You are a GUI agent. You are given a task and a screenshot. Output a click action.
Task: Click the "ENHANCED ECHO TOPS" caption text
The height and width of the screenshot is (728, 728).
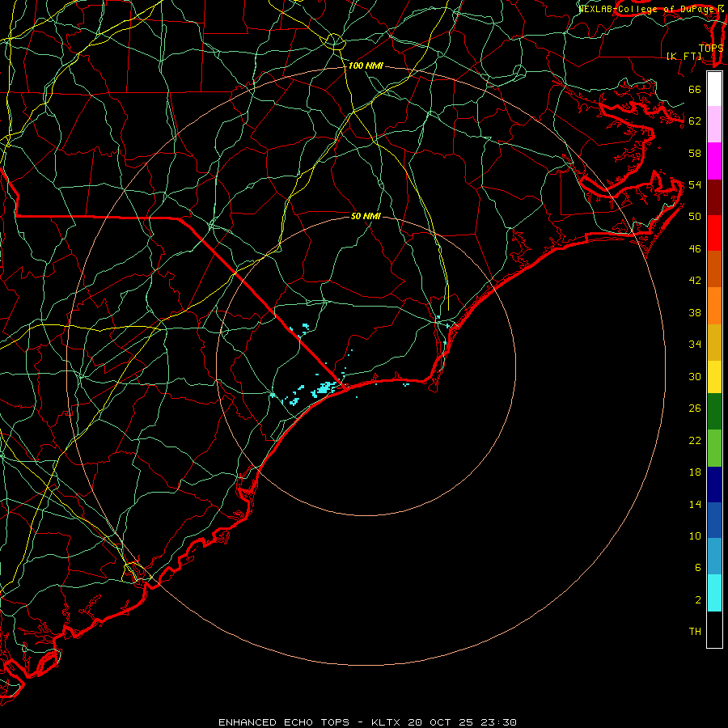[284, 722]
